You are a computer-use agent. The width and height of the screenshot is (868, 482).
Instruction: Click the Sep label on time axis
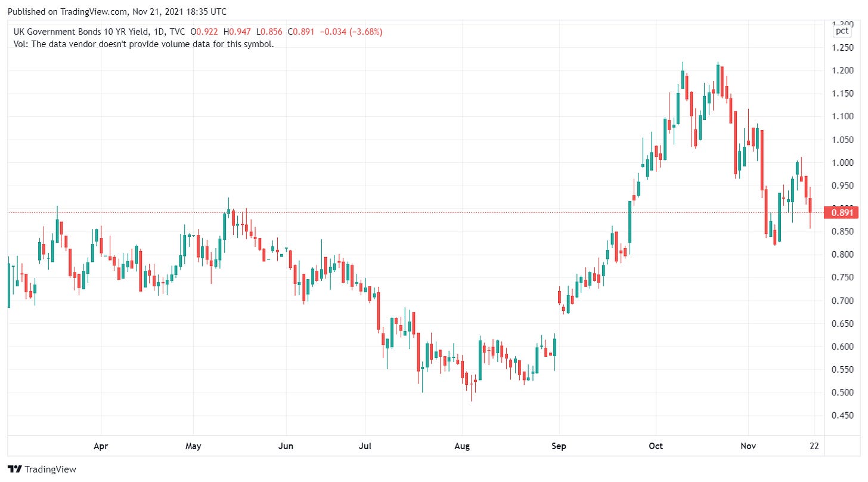[559, 446]
